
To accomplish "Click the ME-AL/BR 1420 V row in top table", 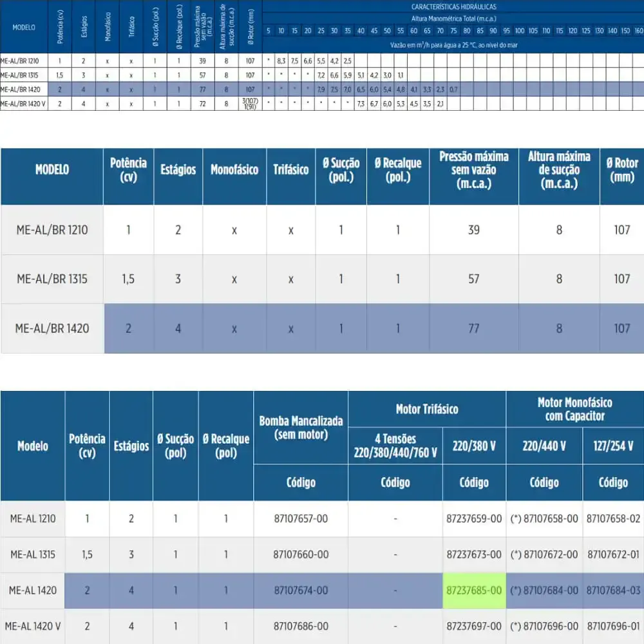I will point(322,104).
